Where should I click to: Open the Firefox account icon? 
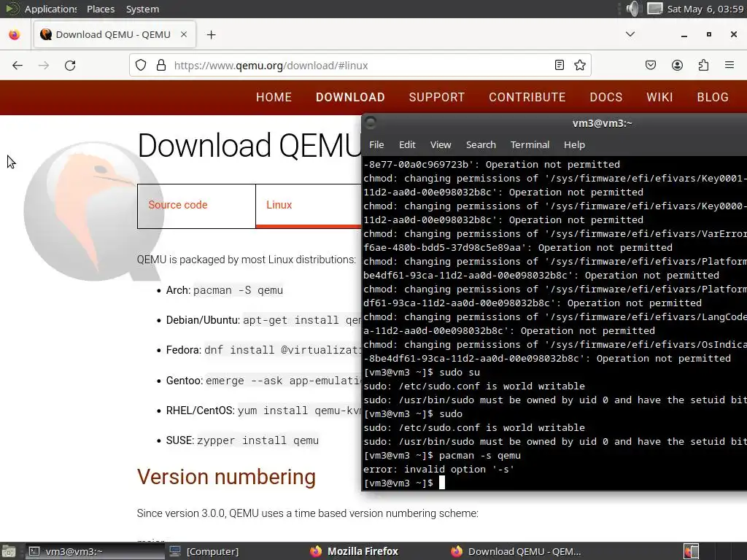[x=677, y=65]
